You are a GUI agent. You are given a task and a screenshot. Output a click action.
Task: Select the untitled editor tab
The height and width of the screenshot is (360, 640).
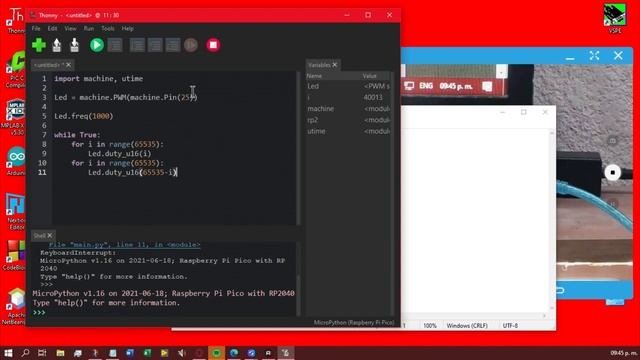point(48,65)
